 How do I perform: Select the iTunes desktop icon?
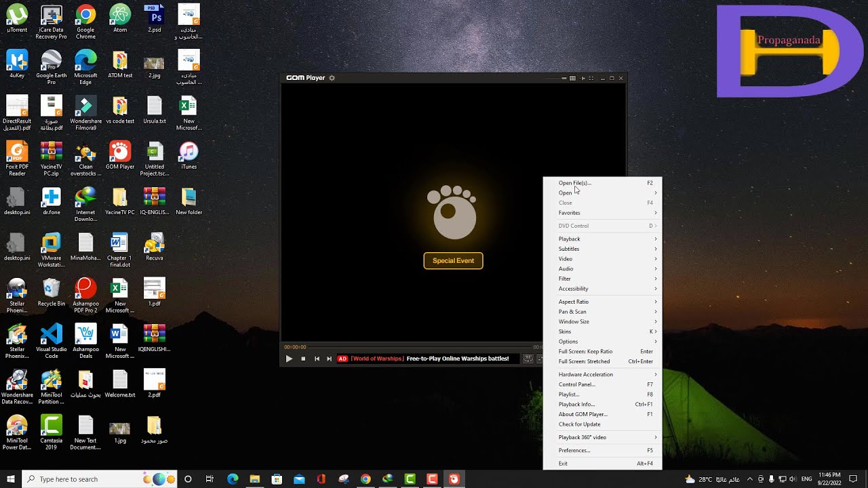(x=189, y=156)
